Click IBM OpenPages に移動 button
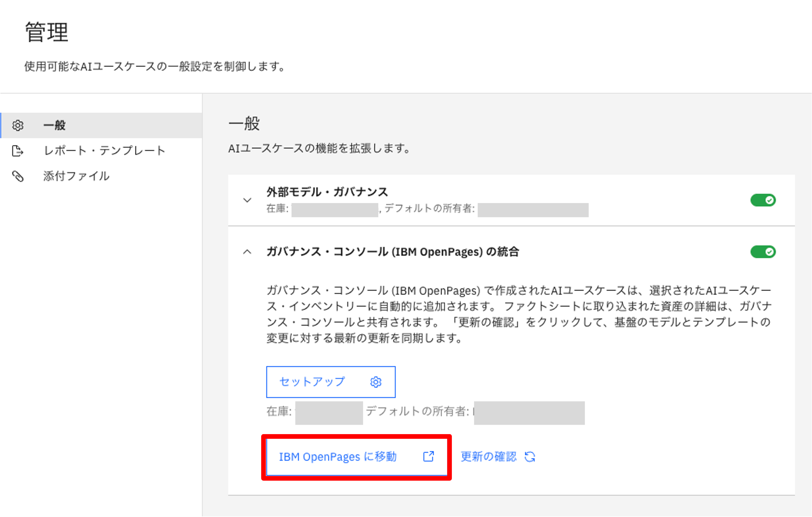The width and height of the screenshot is (812, 517). click(x=338, y=457)
